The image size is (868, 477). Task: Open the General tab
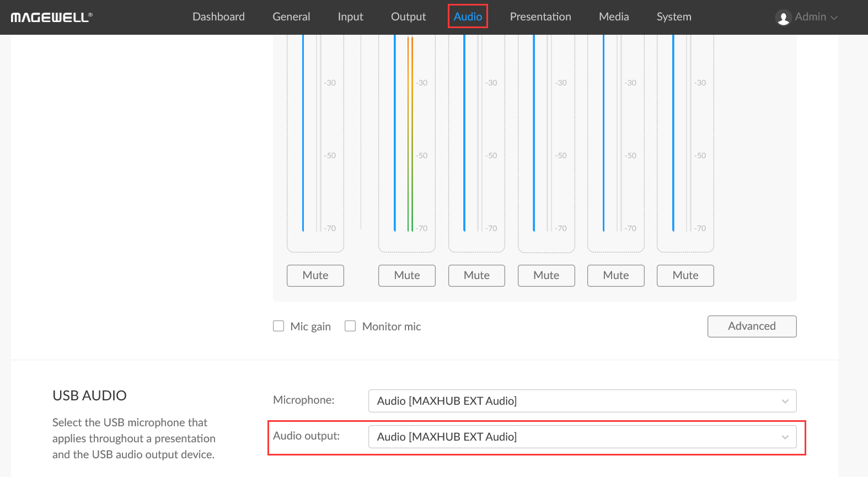coord(291,17)
